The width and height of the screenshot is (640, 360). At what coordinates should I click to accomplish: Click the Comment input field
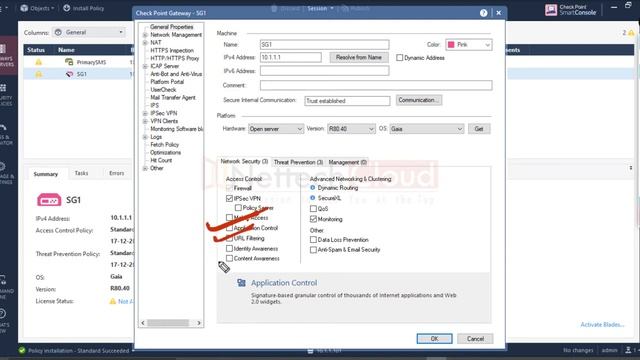click(376, 85)
